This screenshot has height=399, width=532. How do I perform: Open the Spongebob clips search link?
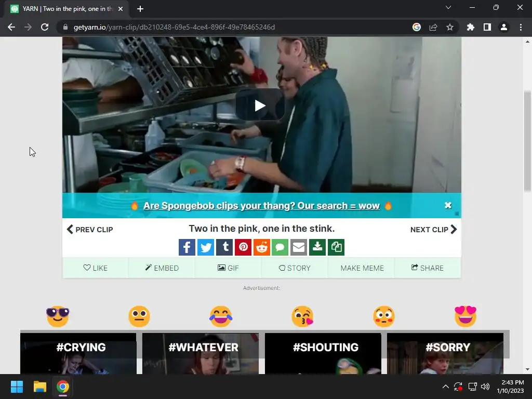pyautogui.click(x=261, y=206)
